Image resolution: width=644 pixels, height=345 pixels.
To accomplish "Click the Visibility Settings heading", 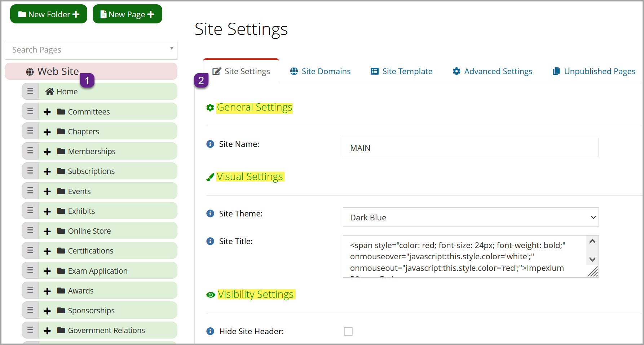I will point(256,295).
